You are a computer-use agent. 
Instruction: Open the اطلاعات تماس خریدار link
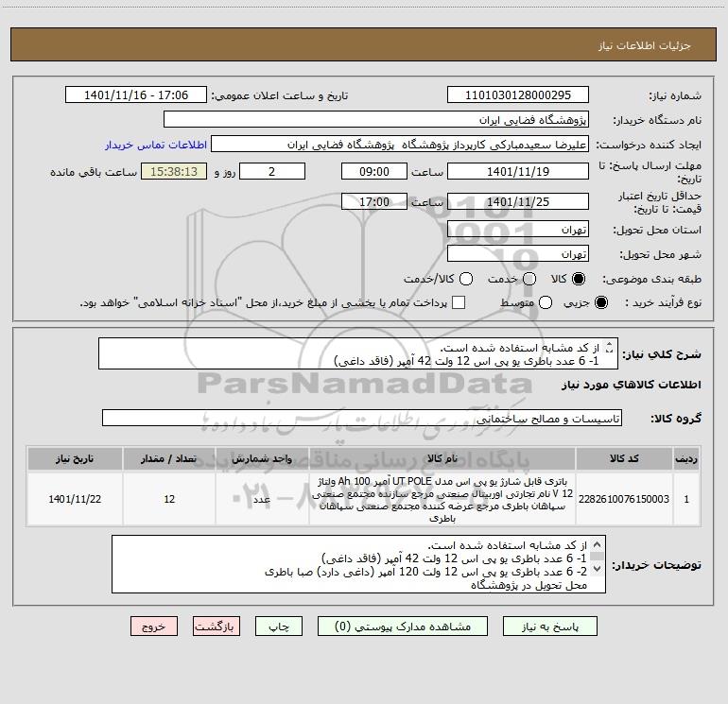(x=156, y=145)
